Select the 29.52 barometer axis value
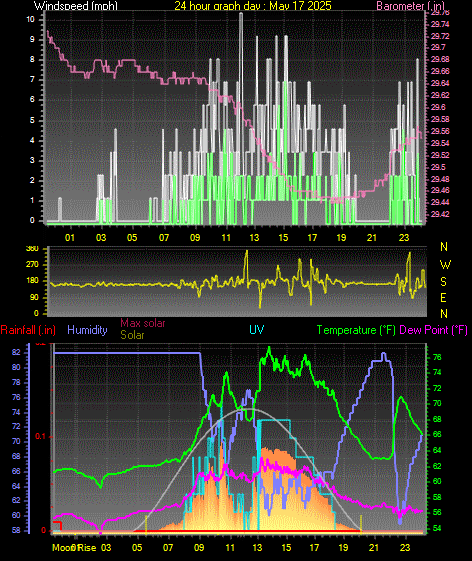This screenshot has height=561, width=472. click(440, 155)
